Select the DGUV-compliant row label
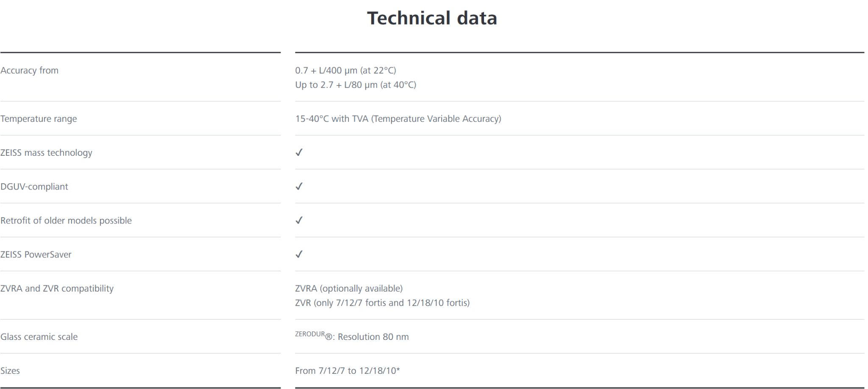 point(34,186)
